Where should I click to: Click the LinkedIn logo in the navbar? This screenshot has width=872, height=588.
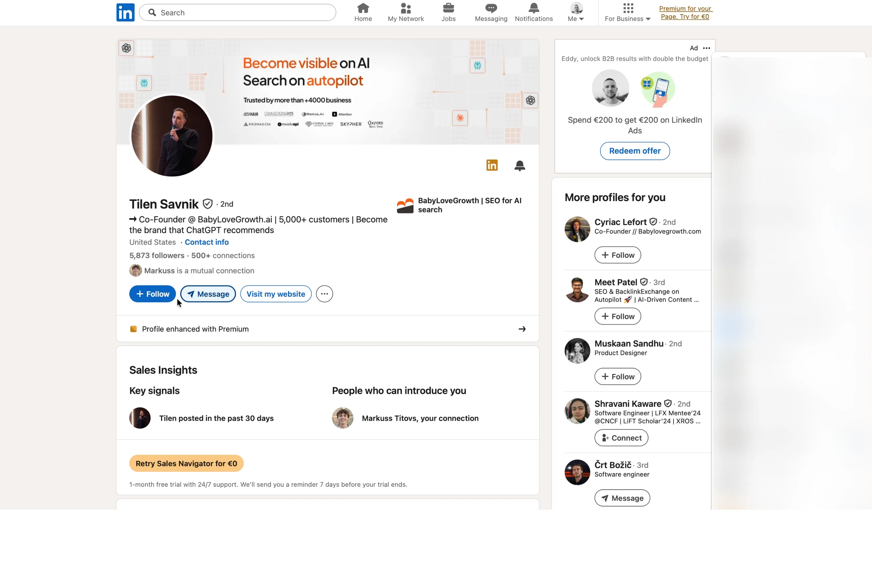[125, 12]
